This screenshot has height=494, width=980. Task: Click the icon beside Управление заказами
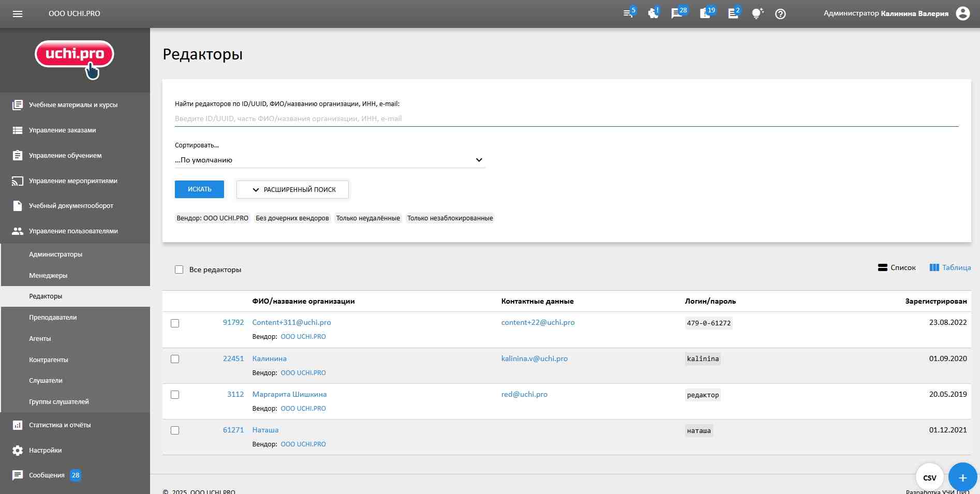(x=18, y=130)
